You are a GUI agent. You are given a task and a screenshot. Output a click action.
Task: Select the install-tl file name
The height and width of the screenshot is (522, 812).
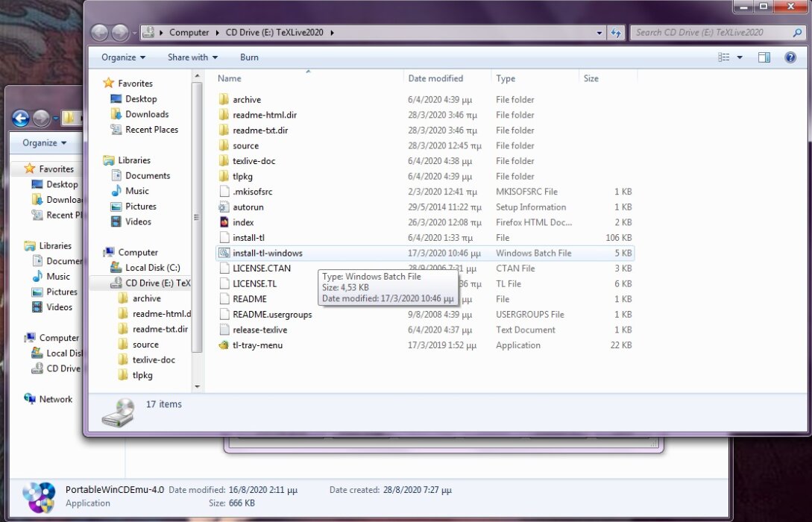coord(248,238)
